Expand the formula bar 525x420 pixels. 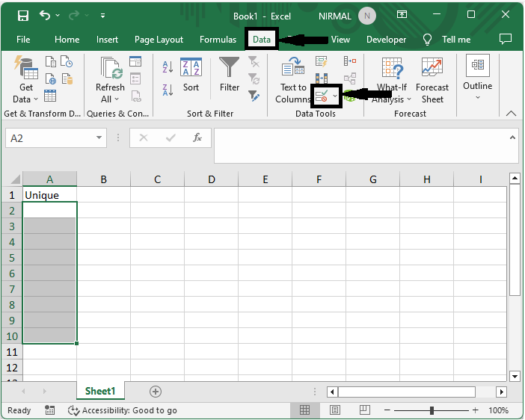click(x=512, y=138)
